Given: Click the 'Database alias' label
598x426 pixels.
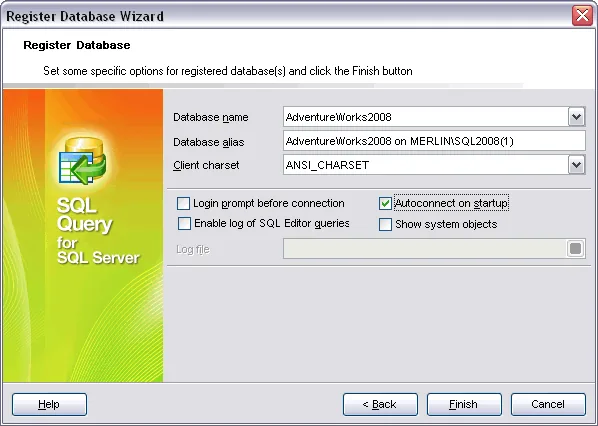Looking at the screenshot, I should [209, 142].
